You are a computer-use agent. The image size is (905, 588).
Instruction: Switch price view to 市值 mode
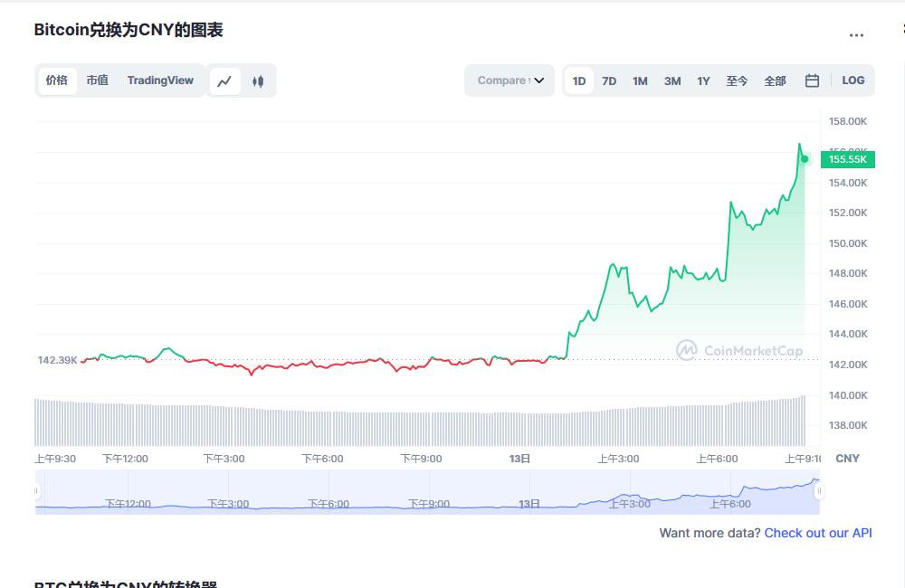[97, 81]
